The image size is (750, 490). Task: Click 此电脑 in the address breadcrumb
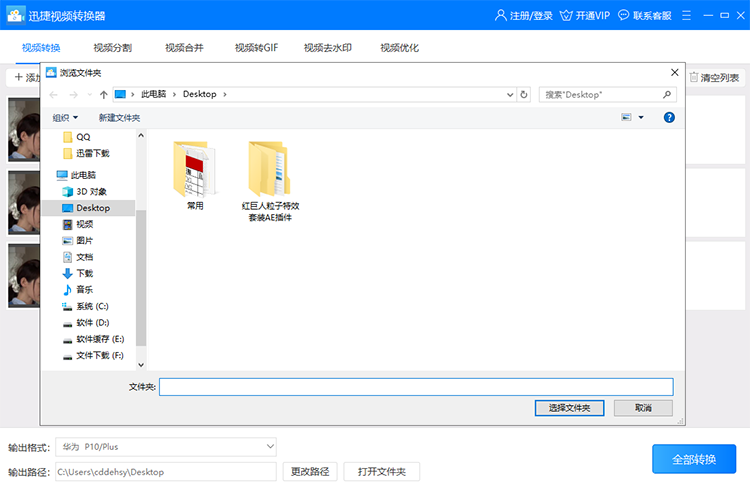(153, 94)
